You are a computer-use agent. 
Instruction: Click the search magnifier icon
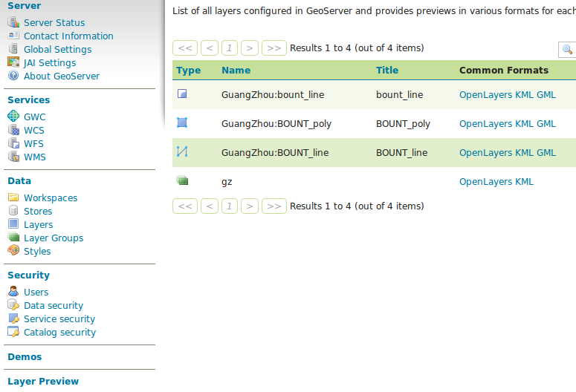tap(568, 49)
